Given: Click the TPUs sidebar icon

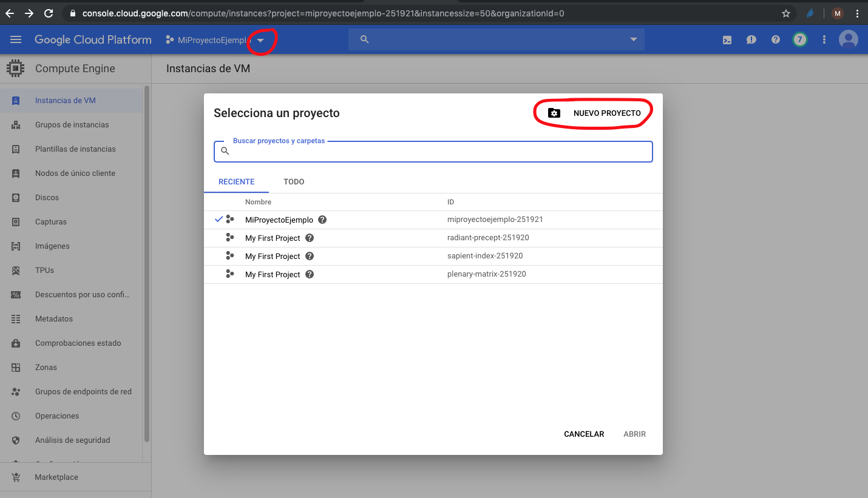Looking at the screenshot, I should pyautogui.click(x=16, y=271).
